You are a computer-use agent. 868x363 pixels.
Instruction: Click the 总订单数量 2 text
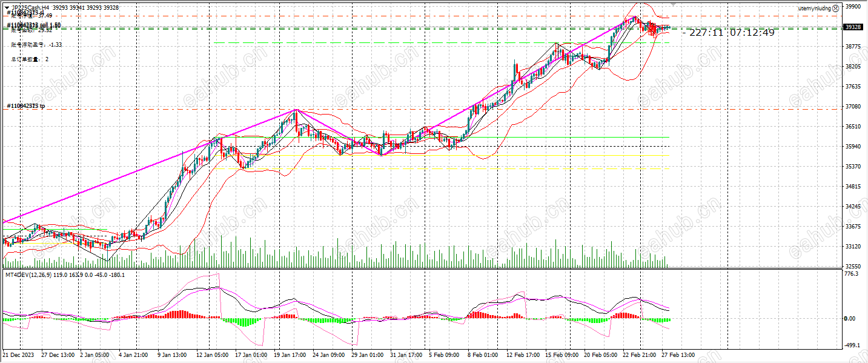tap(30, 59)
